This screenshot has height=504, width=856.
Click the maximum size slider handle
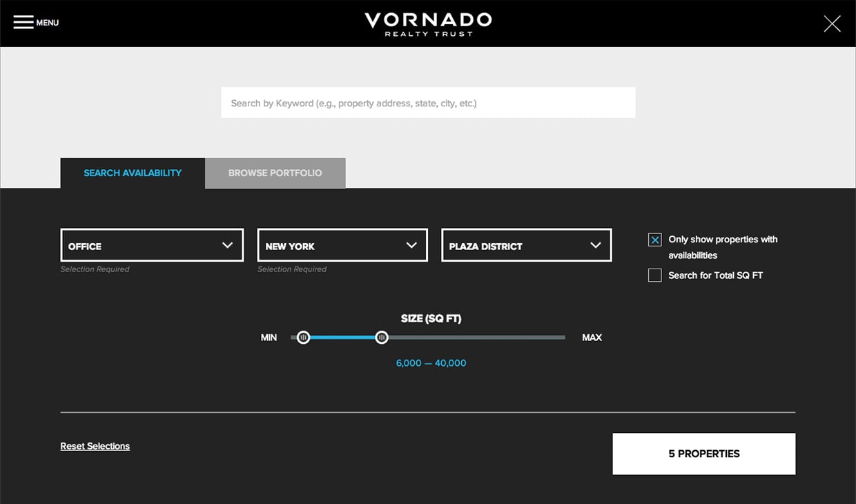tap(382, 338)
